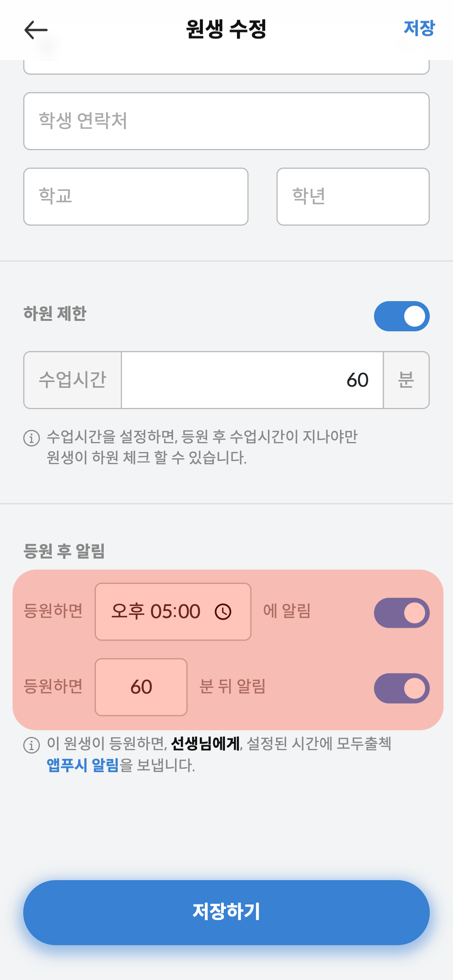Toggle the 하원 제한 switch
Image resolution: width=453 pixels, height=980 pixels.
tap(402, 316)
